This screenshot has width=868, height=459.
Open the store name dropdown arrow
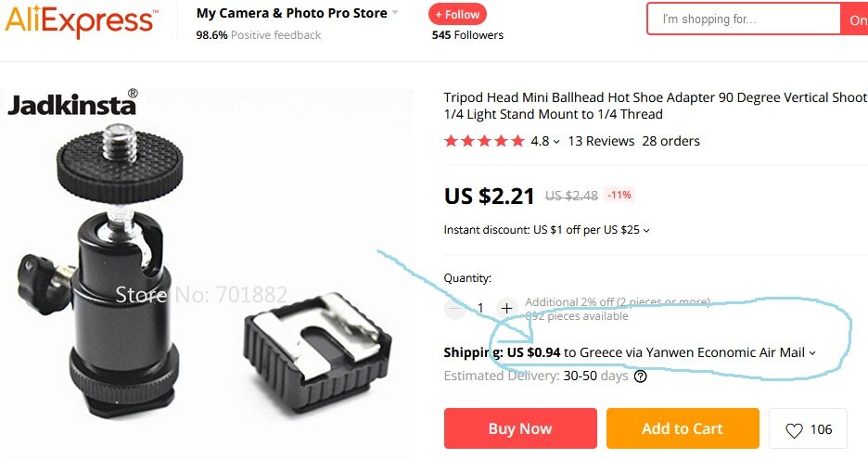pyautogui.click(x=395, y=13)
